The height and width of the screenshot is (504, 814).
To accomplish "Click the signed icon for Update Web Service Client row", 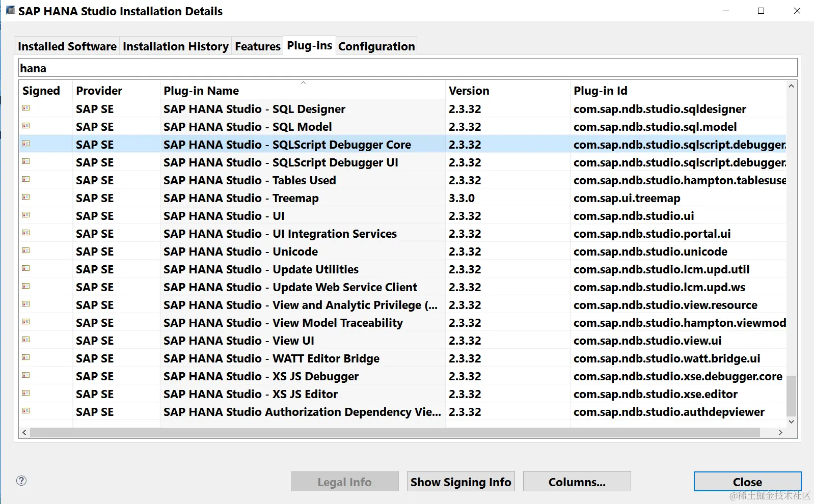I will click(x=26, y=286).
